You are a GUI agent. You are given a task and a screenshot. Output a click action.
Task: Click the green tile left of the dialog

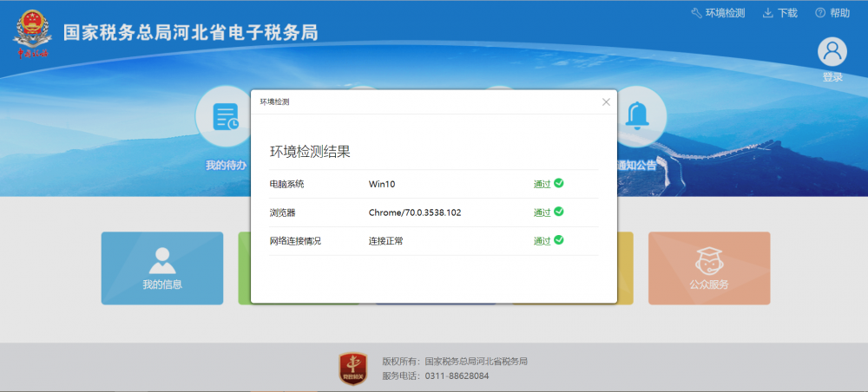click(244, 268)
